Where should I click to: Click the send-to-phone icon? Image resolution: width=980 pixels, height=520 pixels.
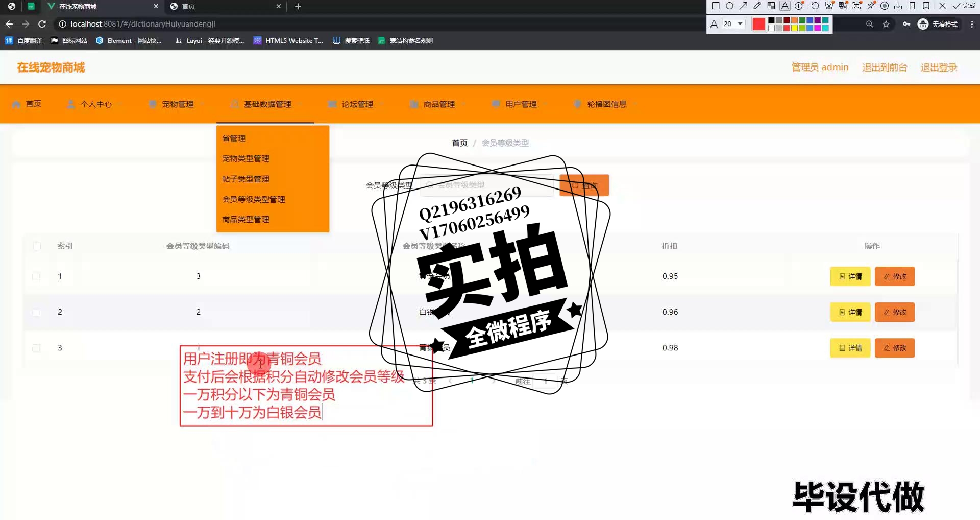pos(912,6)
